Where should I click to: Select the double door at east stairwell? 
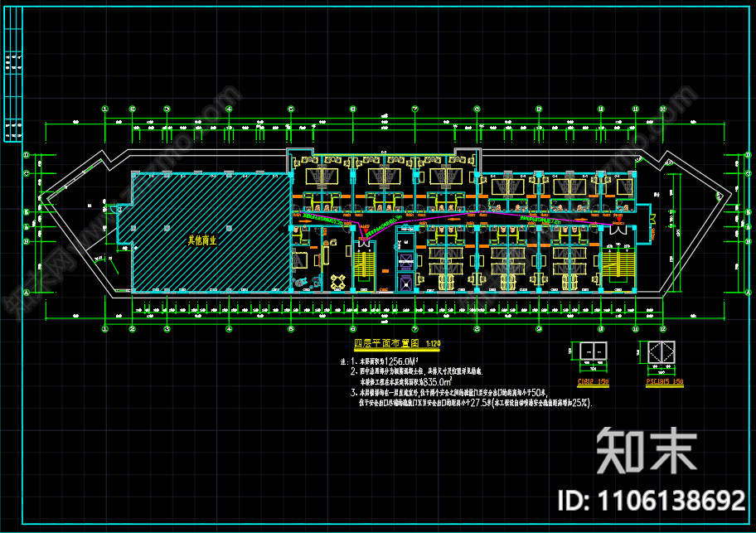click(x=618, y=230)
